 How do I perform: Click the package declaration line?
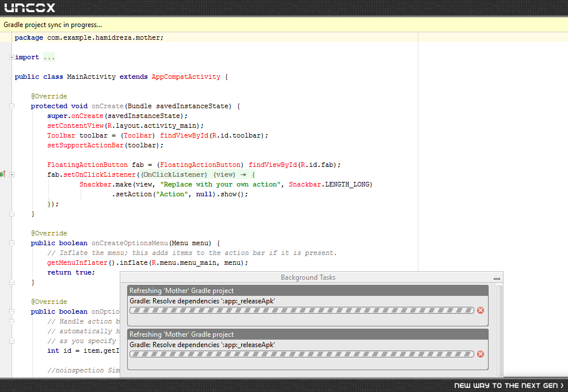[x=89, y=37]
